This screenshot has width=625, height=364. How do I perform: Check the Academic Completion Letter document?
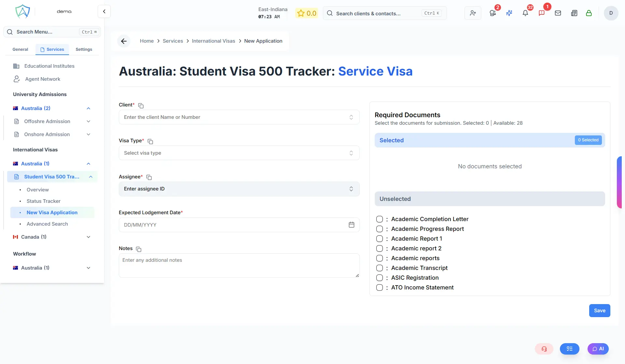click(x=380, y=219)
